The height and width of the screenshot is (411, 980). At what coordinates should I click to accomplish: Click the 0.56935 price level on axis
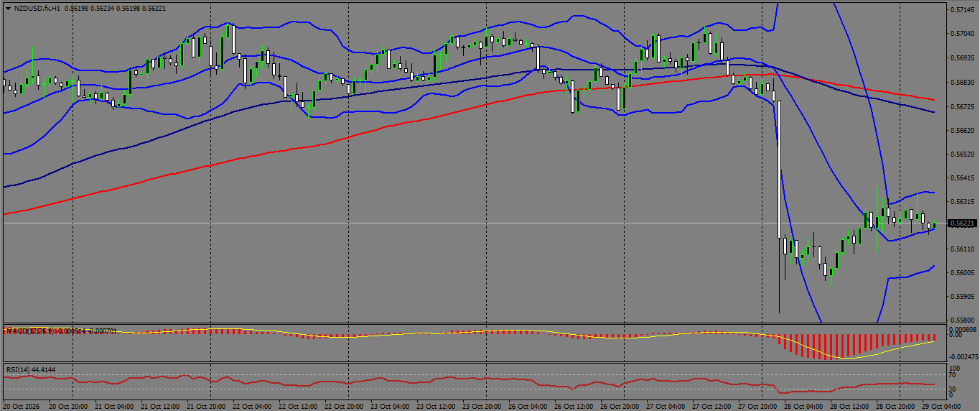[962, 58]
